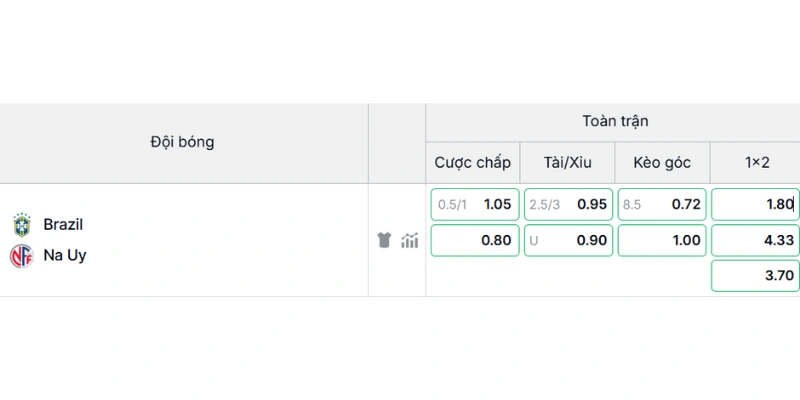Click the Cược chấp column header
Screen dimensions: 800x400
click(472, 163)
